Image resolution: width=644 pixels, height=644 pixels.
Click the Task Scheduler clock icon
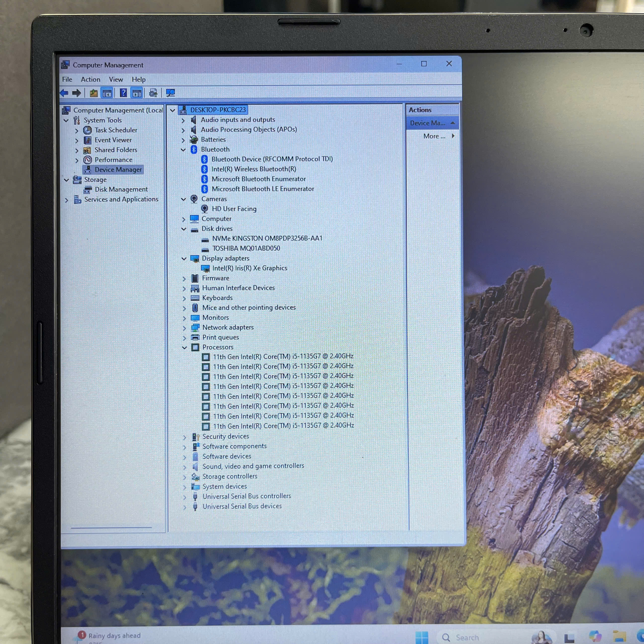[x=87, y=130]
